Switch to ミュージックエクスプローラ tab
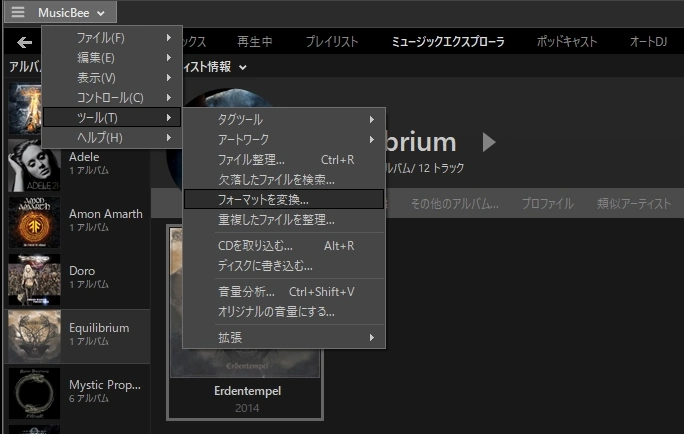Viewport: 684px width, 434px height. (x=448, y=42)
